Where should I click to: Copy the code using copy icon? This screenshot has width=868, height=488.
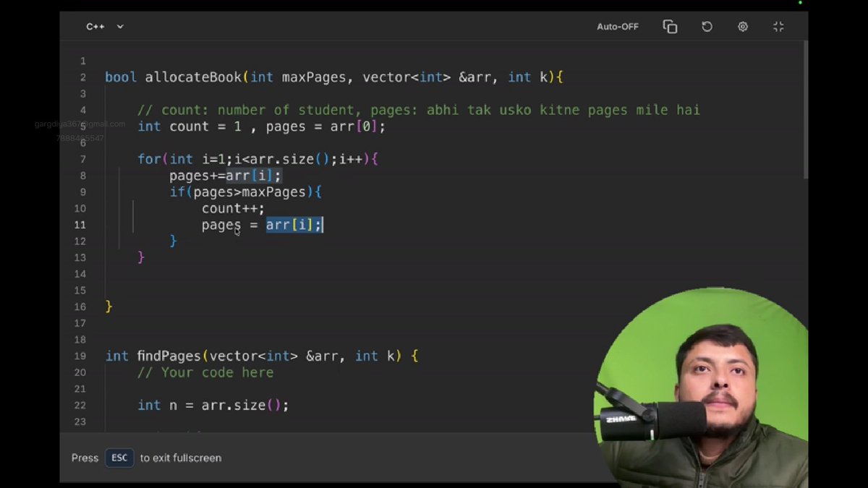tap(670, 27)
